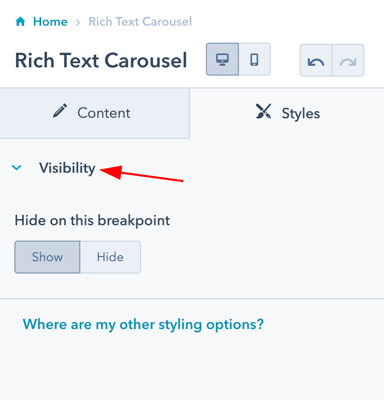Click the Home house icon in breadcrumb
Viewport: 384px width, 400px height.
tap(21, 22)
